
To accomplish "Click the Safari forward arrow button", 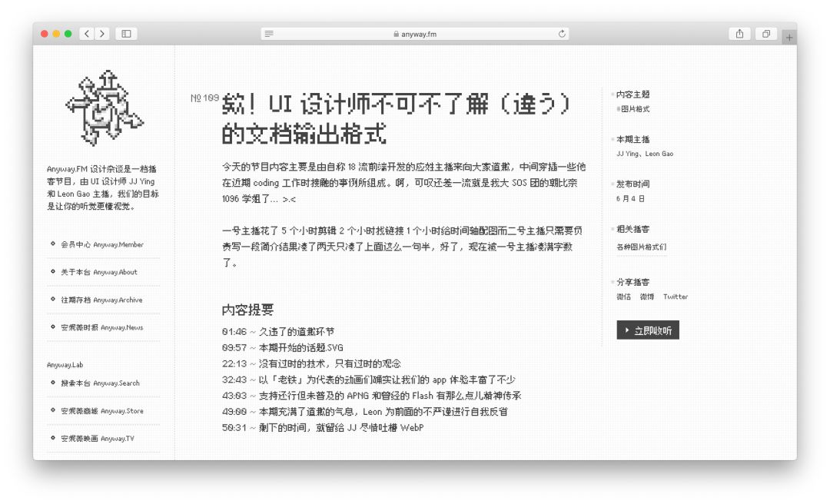I will pyautogui.click(x=101, y=34).
